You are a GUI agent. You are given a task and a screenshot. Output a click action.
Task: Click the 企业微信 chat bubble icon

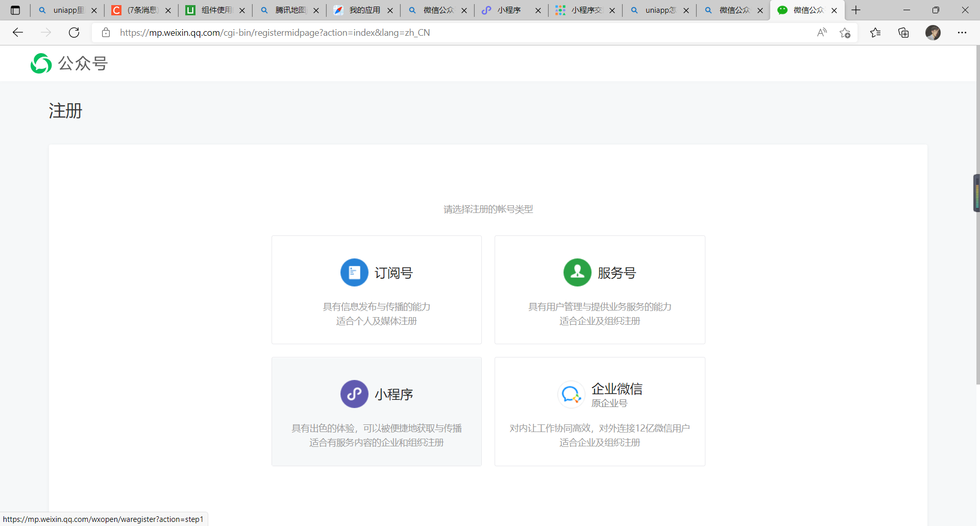(571, 394)
